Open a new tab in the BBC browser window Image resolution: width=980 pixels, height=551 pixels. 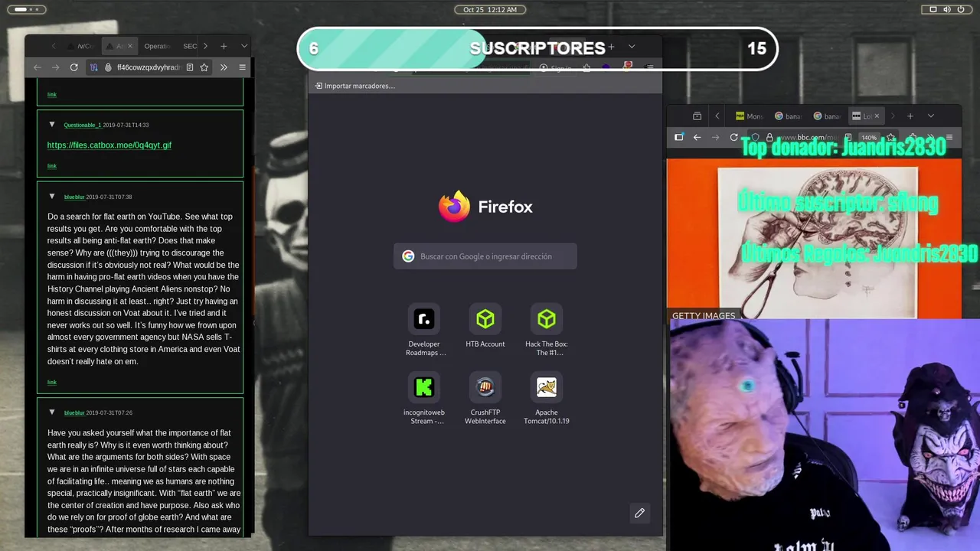[x=910, y=116]
